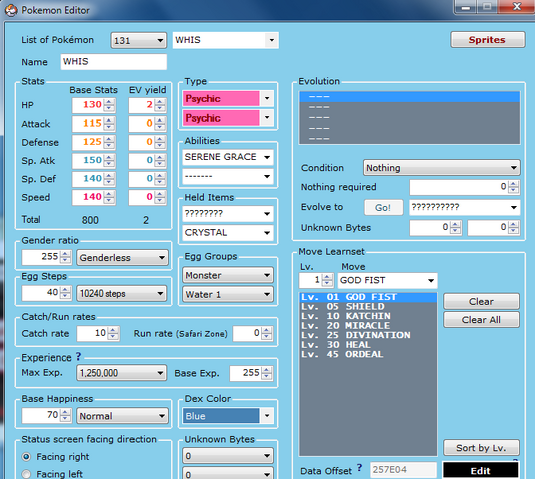Click the Nothing required value stepper
Screen dimensions: 535x479
514,187
